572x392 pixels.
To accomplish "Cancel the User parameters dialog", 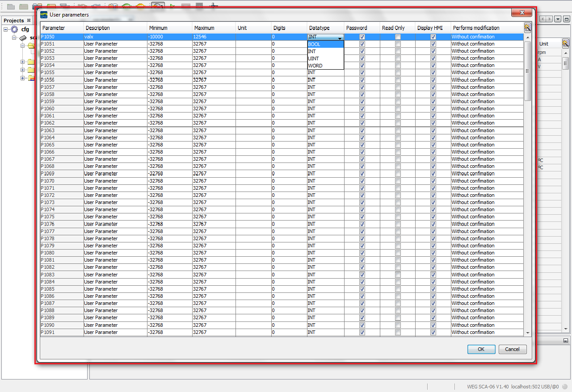I will (x=512, y=349).
